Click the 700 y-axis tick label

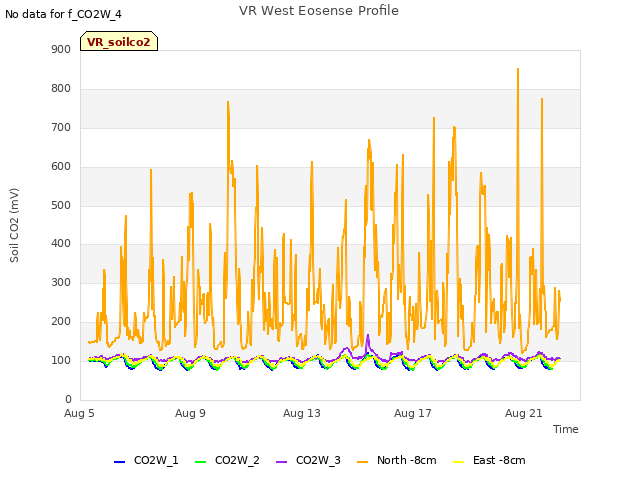click(61, 127)
